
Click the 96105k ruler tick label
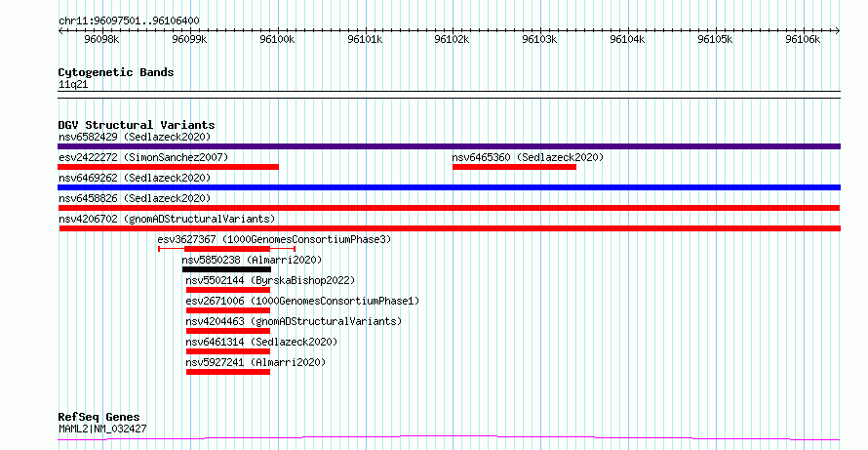coord(715,39)
